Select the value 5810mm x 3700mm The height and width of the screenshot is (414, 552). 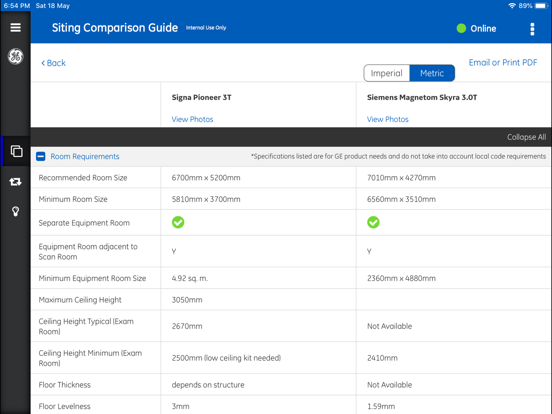pyautogui.click(x=206, y=199)
